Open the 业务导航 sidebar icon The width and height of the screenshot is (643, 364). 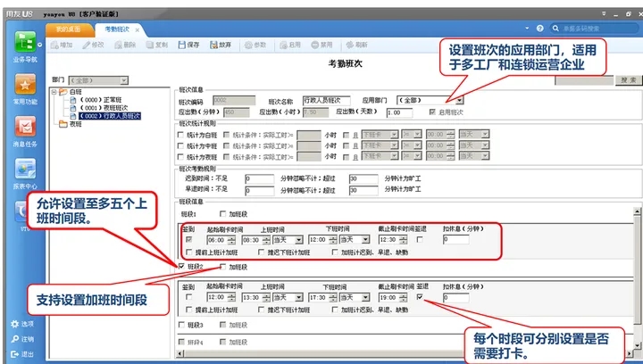pyautogui.click(x=25, y=42)
